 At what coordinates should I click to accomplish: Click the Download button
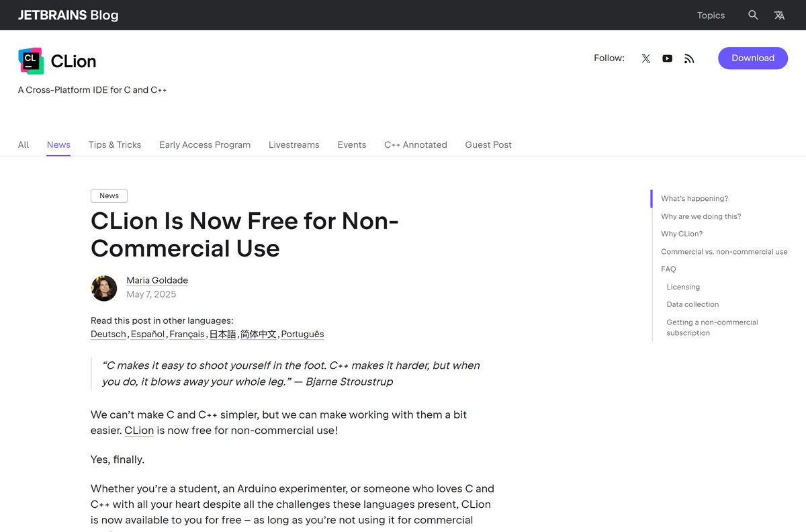(x=753, y=58)
